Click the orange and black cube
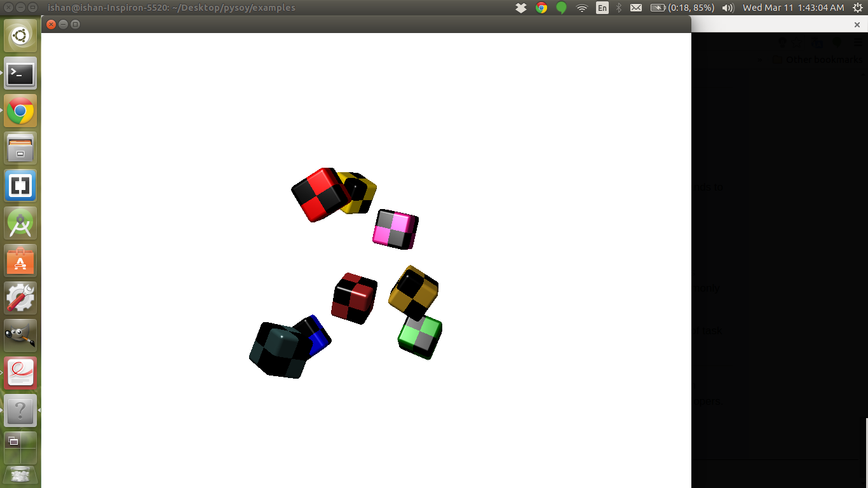 pyautogui.click(x=413, y=292)
